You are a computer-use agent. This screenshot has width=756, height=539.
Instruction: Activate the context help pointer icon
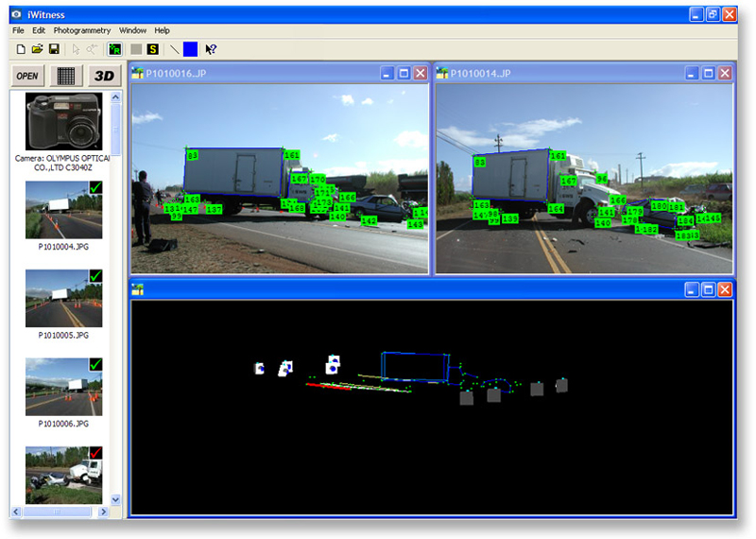(x=211, y=49)
